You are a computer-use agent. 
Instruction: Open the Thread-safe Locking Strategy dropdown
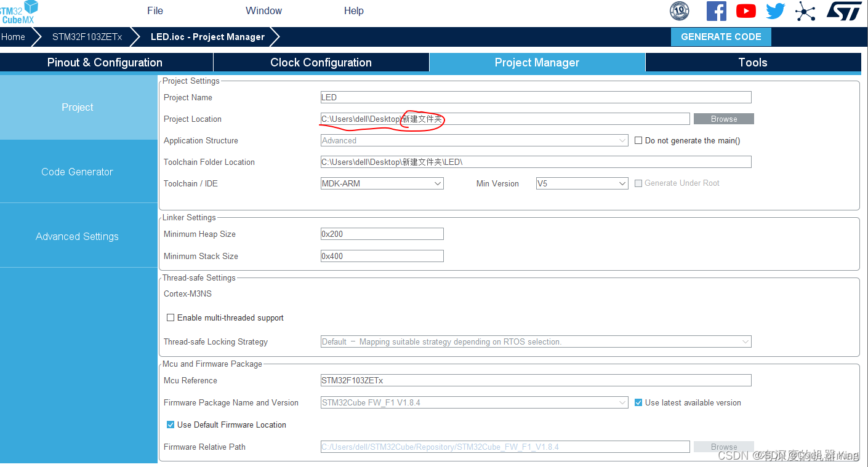pyautogui.click(x=536, y=341)
